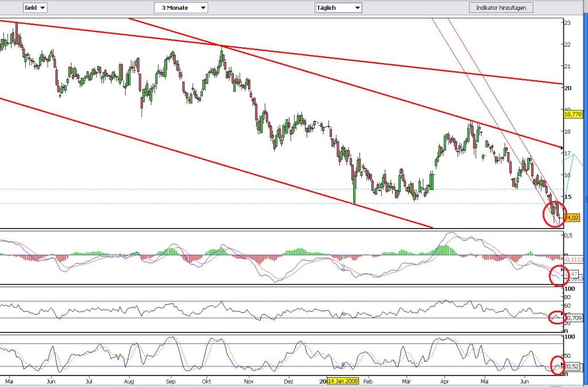Screen dimensions: 588x387
Task: Click the -0,1113 MACD histogram value
Action: [574, 259]
